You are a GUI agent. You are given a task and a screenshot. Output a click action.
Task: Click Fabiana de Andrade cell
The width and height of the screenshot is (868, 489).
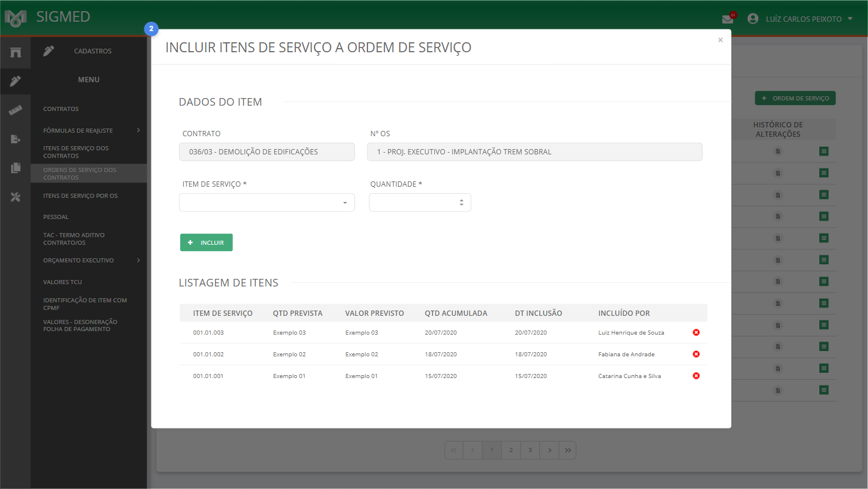click(626, 355)
